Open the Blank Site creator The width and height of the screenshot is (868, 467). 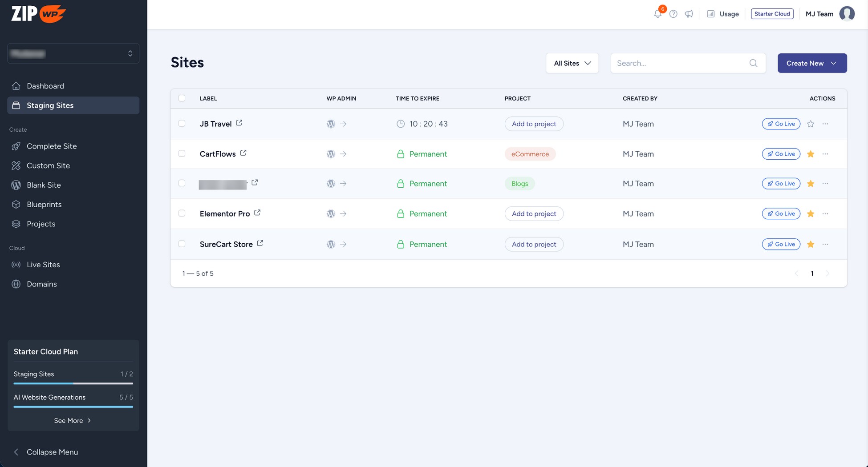click(44, 185)
